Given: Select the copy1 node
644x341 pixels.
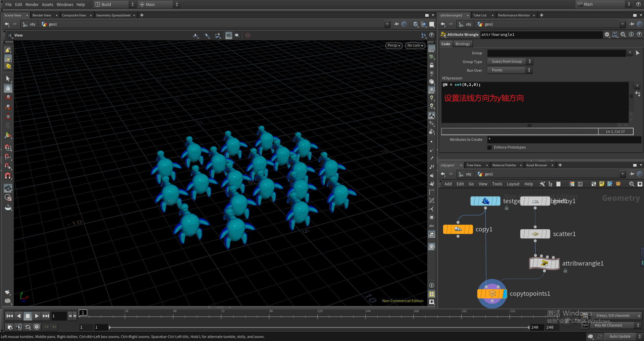Looking at the screenshot, I should coord(458,229).
